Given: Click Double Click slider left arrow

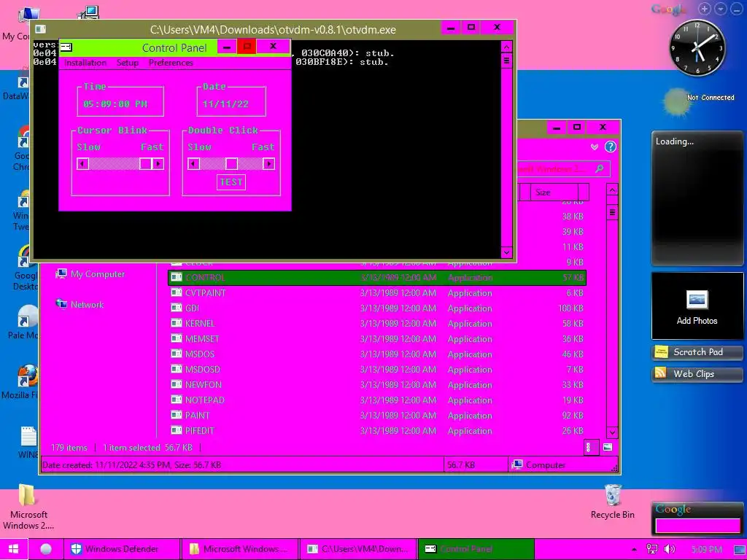Looking at the screenshot, I should pyautogui.click(x=193, y=164).
